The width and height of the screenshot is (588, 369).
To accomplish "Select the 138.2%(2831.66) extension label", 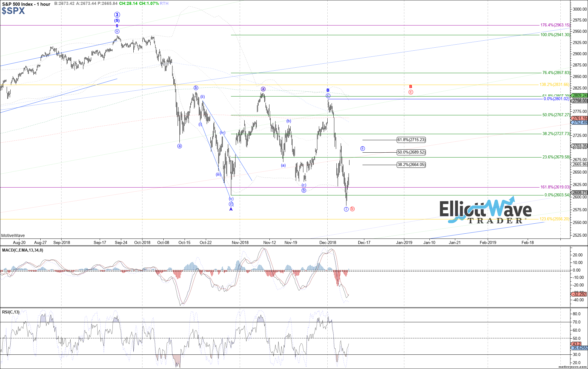I will [x=554, y=85].
